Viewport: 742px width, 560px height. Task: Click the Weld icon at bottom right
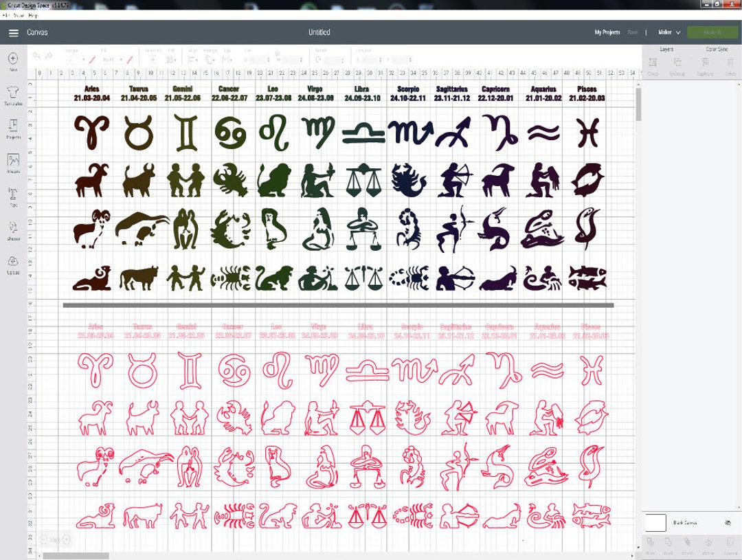pyautogui.click(x=668, y=543)
